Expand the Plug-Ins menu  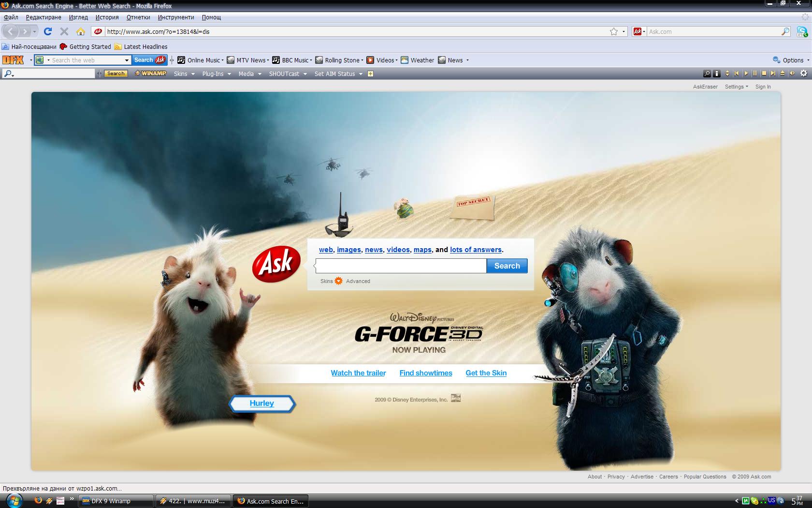point(217,74)
